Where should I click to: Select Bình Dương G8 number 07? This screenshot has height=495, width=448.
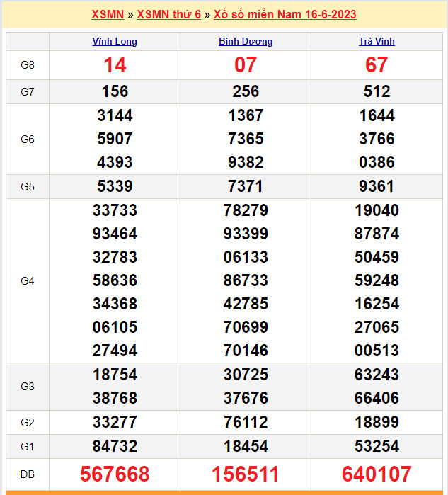(246, 65)
